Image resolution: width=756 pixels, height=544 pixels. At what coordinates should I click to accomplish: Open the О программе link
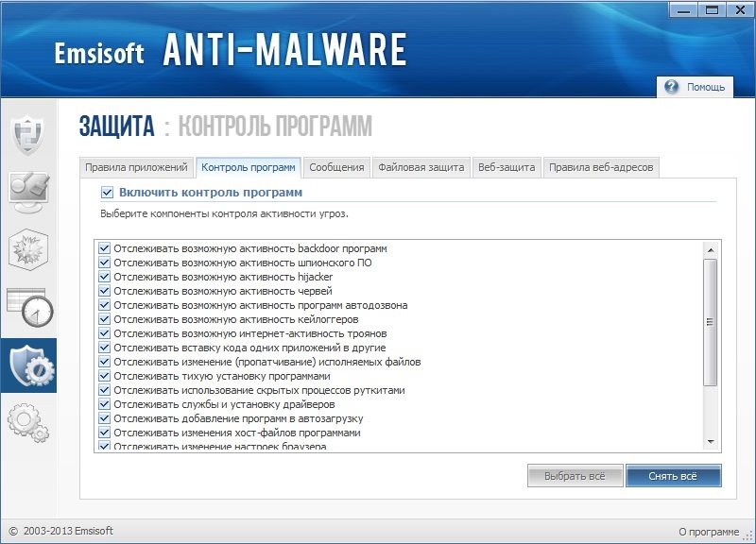tap(709, 532)
